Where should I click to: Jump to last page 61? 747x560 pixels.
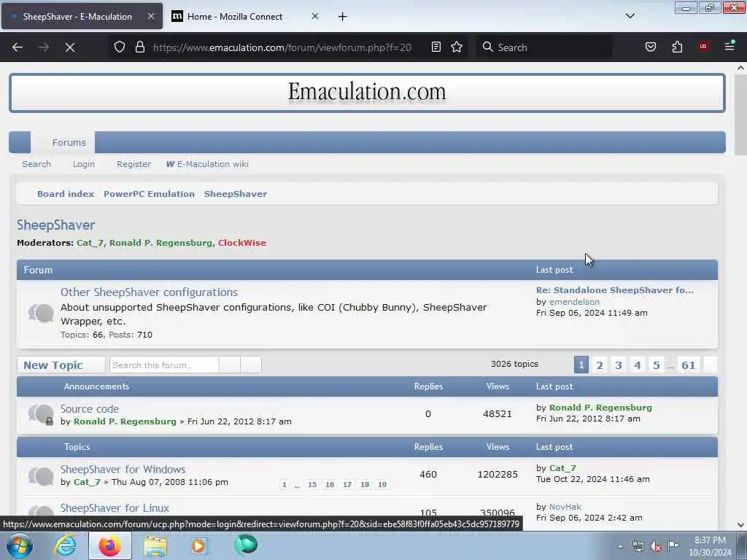pyautogui.click(x=689, y=365)
